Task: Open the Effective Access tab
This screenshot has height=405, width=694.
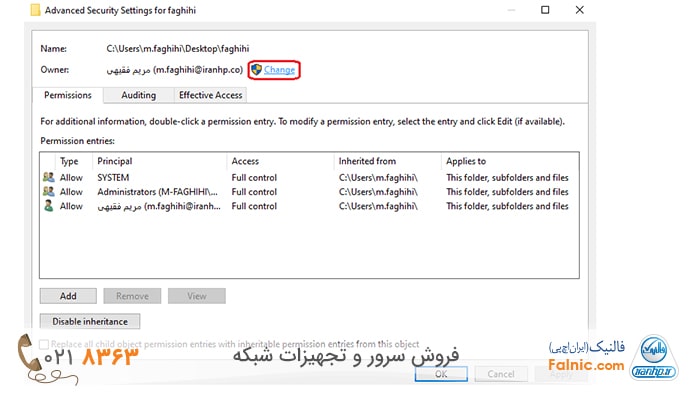Action: (210, 95)
